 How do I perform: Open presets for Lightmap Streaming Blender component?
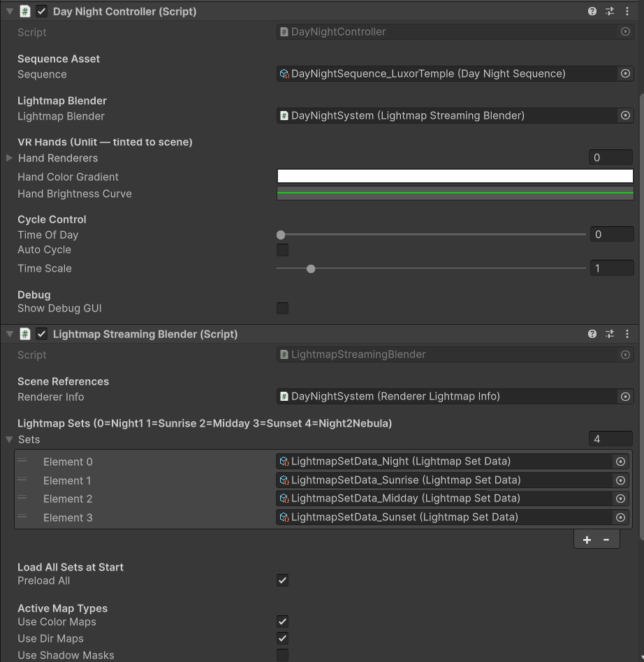pyautogui.click(x=609, y=334)
